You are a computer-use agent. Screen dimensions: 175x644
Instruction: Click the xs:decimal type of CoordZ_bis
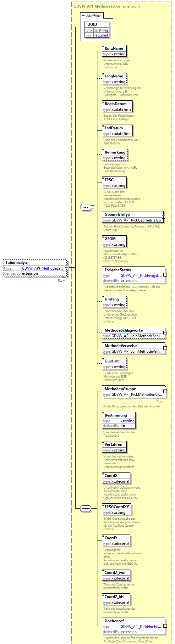tap(120, 602)
